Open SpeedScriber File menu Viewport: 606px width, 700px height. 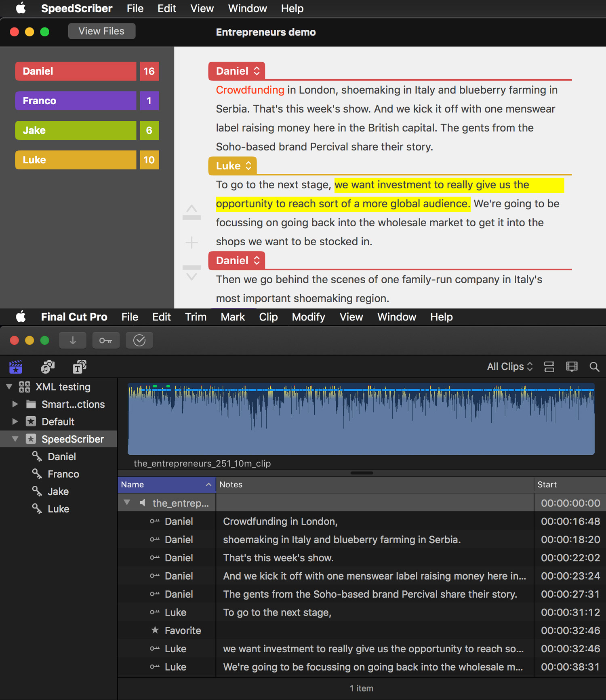(x=135, y=8)
